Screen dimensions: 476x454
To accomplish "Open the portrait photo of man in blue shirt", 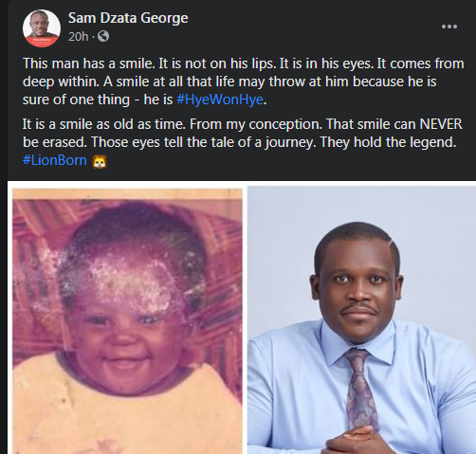I will tap(361, 319).
